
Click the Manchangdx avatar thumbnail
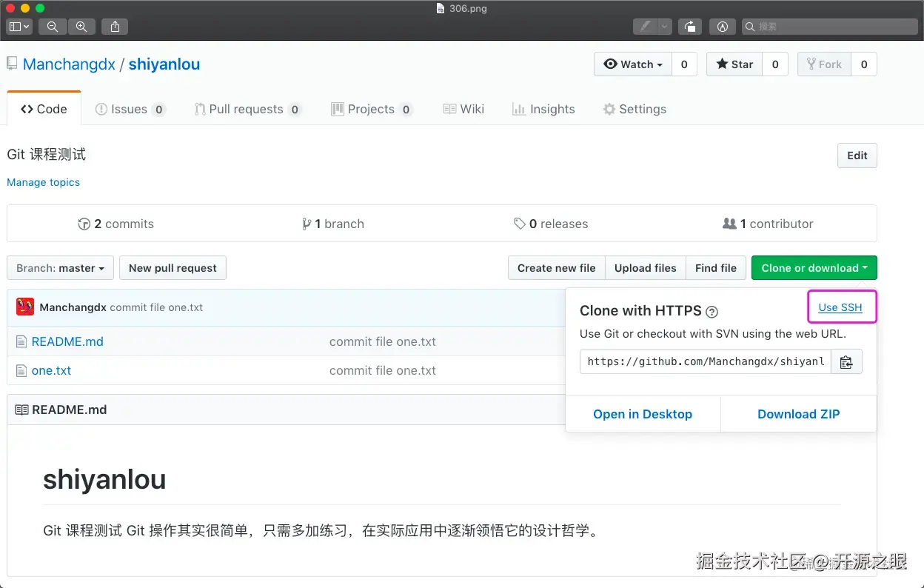tap(25, 307)
